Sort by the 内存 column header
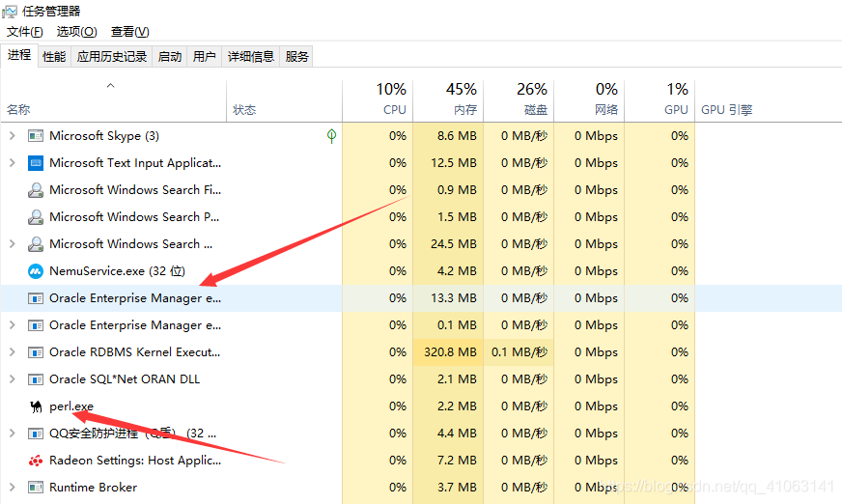This screenshot has width=842, height=504. pyautogui.click(x=448, y=101)
